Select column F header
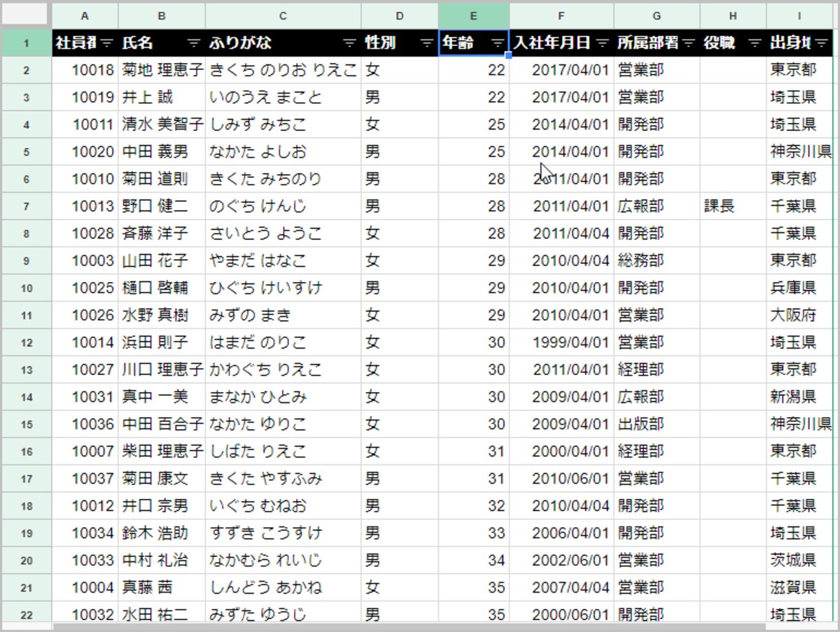This screenshot has height=632, width=840. [561, 15]
